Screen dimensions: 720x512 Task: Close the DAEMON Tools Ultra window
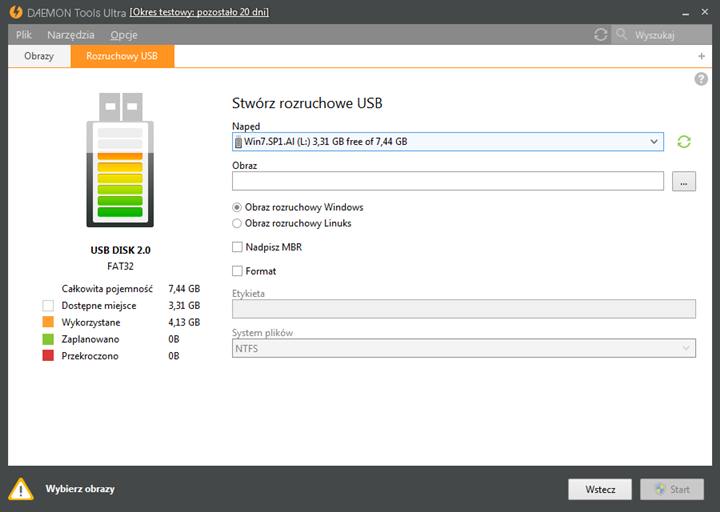tap(705, 12)
